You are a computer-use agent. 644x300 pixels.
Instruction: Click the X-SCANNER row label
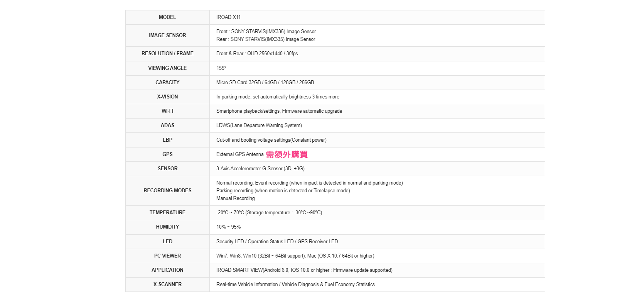click(x=167, y=285)
